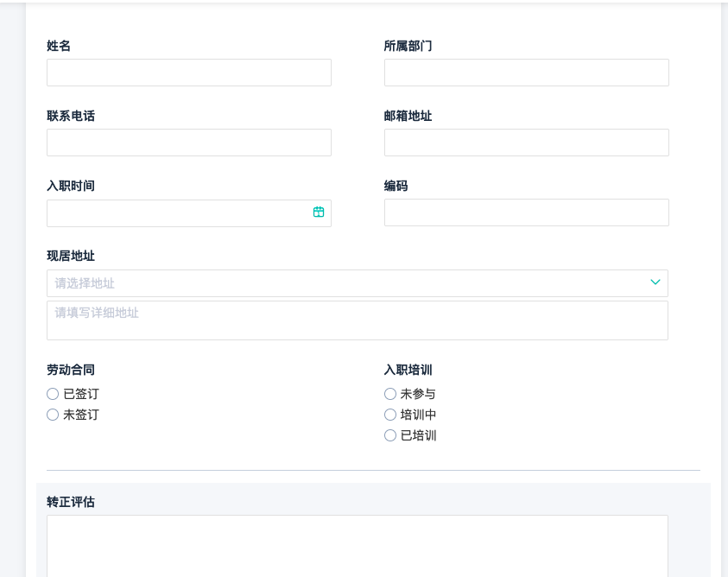Click the calendar icon in 入职时间 field
Image resolution: width=728 pixels, height=577 pixels.
coord(319,212)
